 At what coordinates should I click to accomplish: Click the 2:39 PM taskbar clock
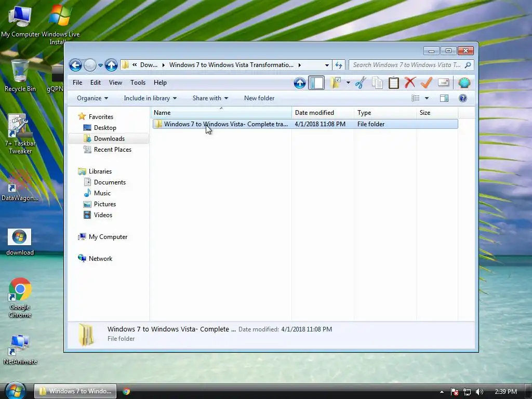tap(506, 392)
